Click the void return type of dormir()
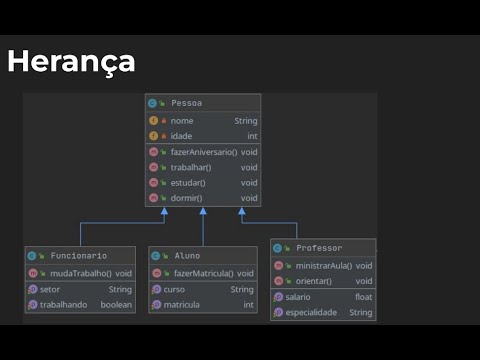 tap(249, 198)
